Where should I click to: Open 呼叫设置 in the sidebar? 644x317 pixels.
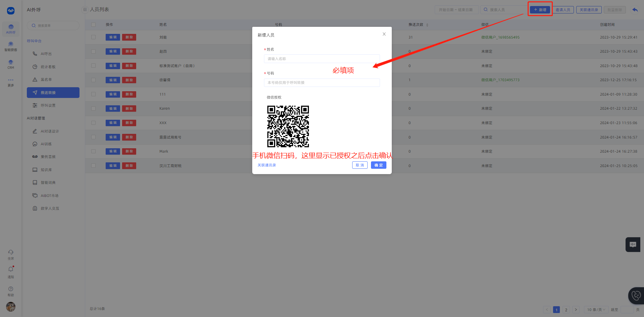pyautogui.click(x=53, y=105)
